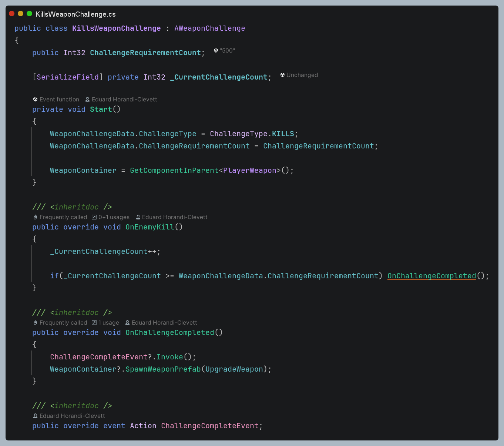
Task: Open the "0+1 usages" code lens
Action: pyautogui.click(x=114, y=217)
